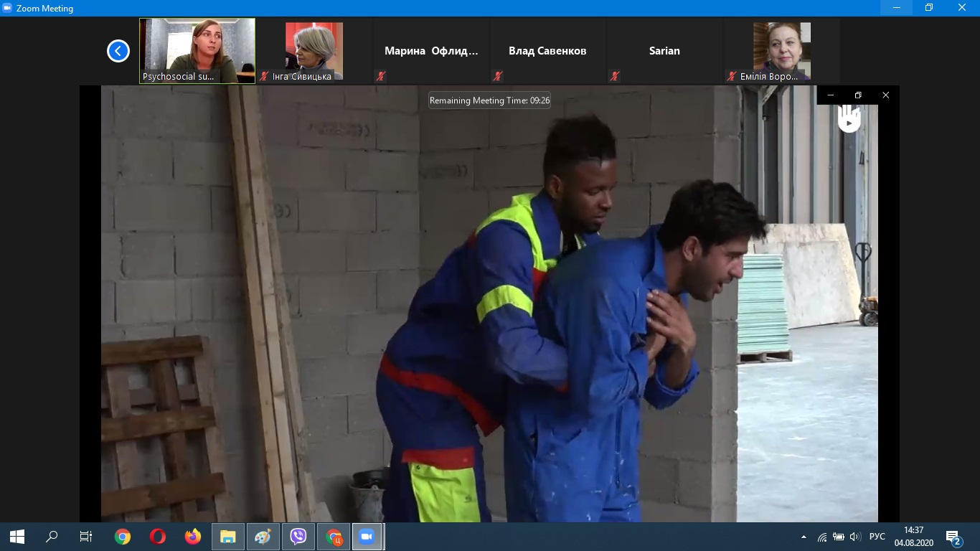
Task: Launch Opera browser from the taskbar
Action: [158, 537]
